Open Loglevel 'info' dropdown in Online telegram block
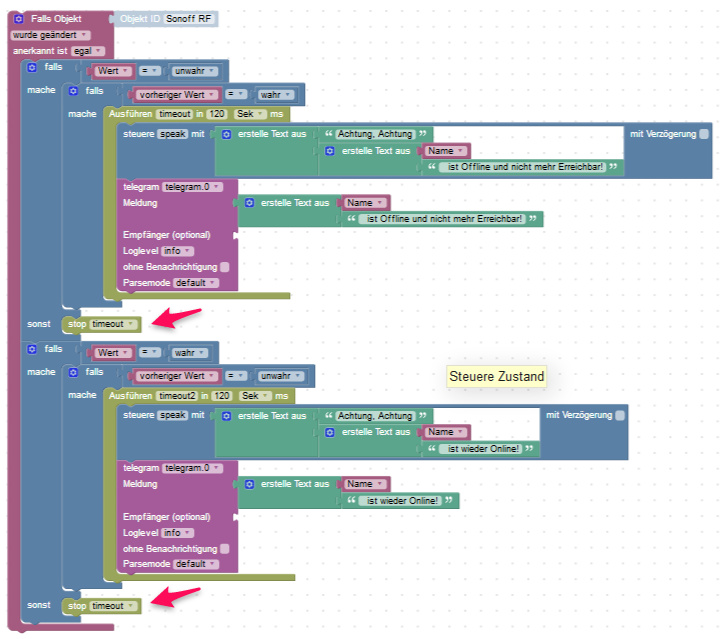 pyautogui.click(x=178, y=533)
